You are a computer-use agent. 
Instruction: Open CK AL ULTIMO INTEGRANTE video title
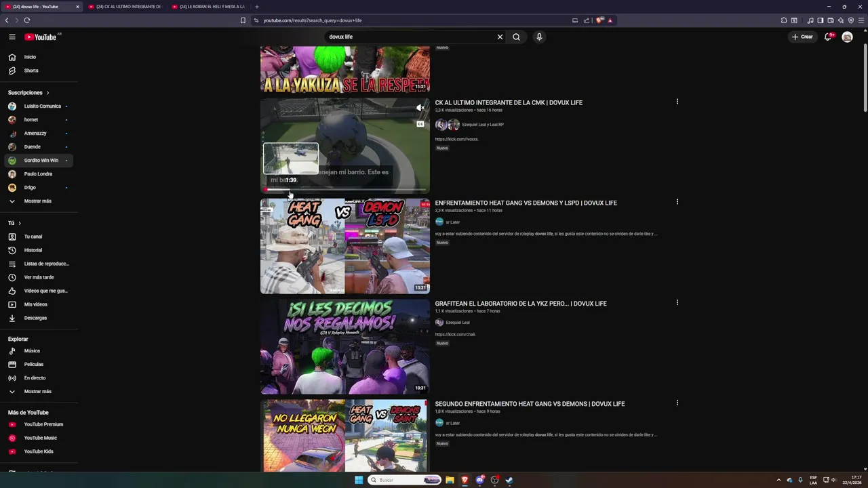[x=509, y=102]
